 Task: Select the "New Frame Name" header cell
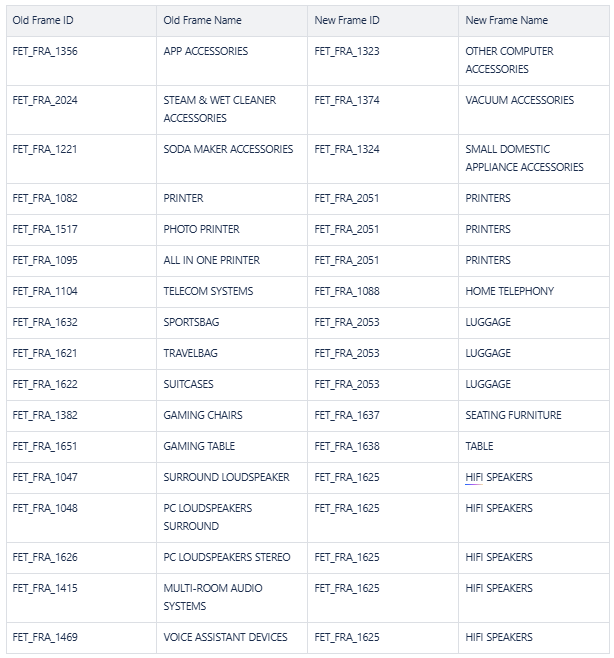point(506,20)
